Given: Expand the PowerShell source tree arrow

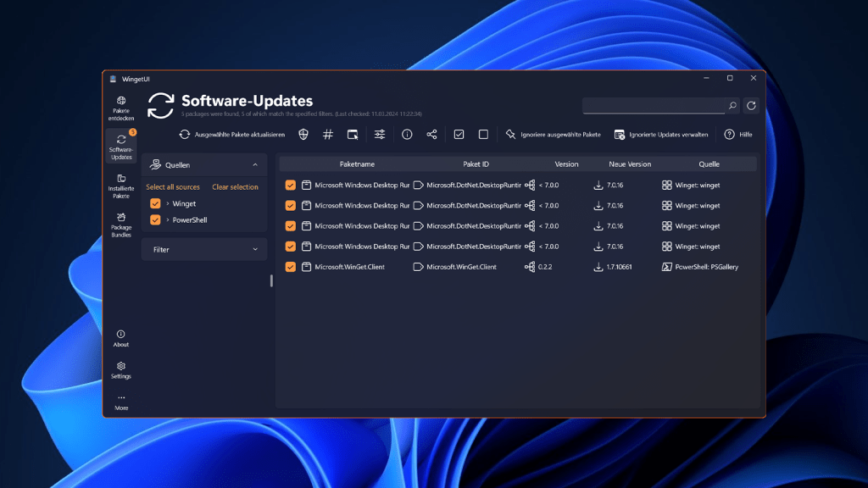Looking at the screenshot, I should pos(168,219).
